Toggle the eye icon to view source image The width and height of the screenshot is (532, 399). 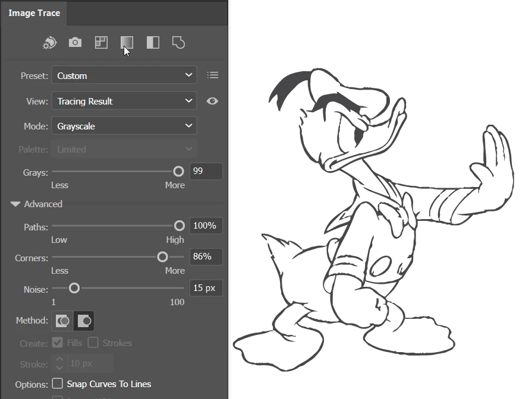(212, 101)
